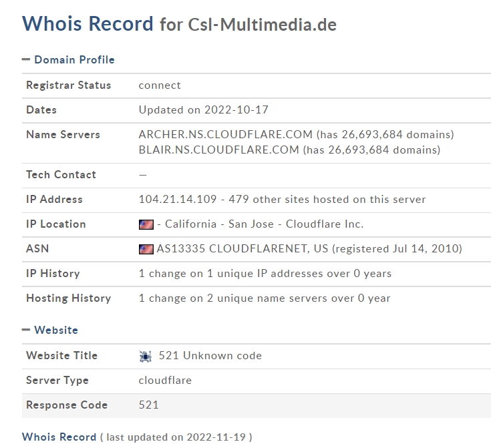The image size is (491, 448).
Task: Click 'last updated on 2022-11-19' text
Action: [x=176, y=437]
